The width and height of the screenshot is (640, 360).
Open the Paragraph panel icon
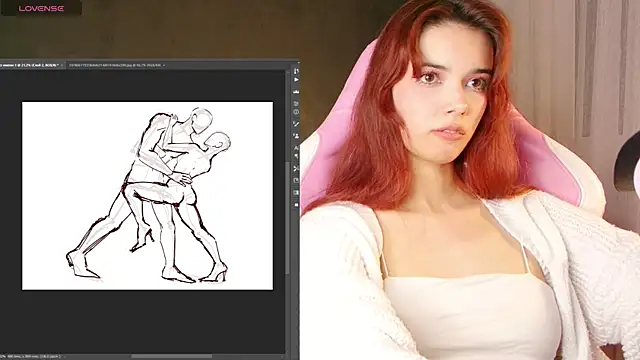click(x=296, y=156)
